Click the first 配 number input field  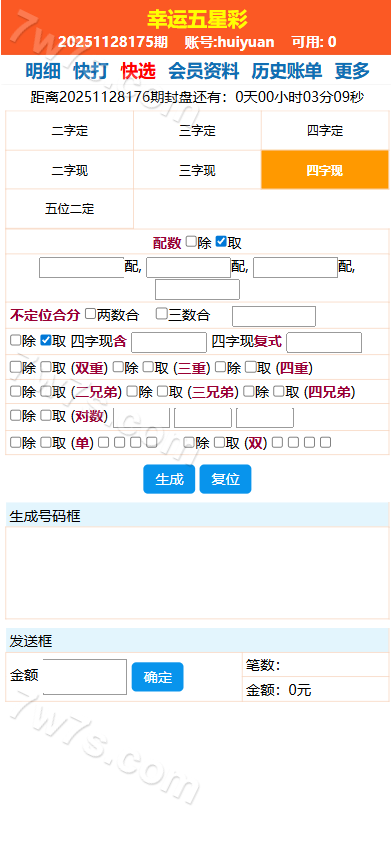(x=81, y=268)
